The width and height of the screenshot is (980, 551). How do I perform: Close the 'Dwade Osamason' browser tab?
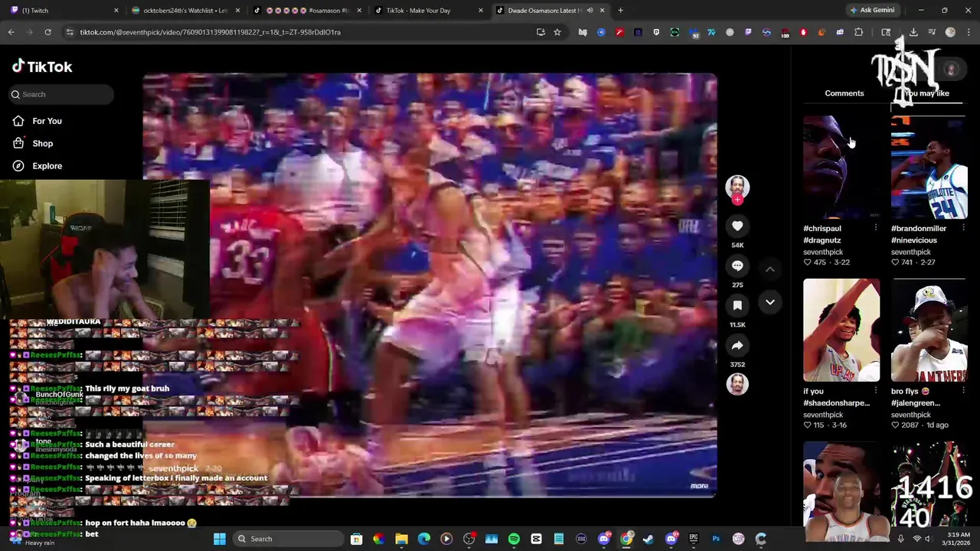tap(602, 11)
